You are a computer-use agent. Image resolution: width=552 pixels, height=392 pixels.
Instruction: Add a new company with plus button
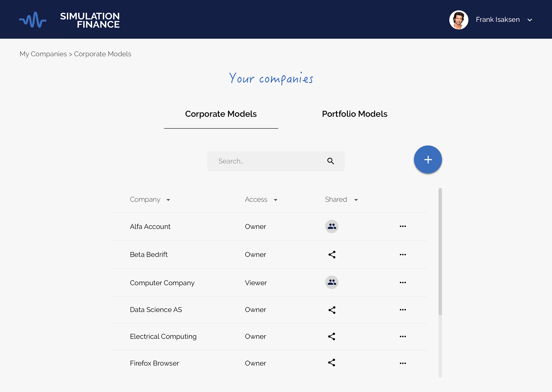click(x=428, y=159)
